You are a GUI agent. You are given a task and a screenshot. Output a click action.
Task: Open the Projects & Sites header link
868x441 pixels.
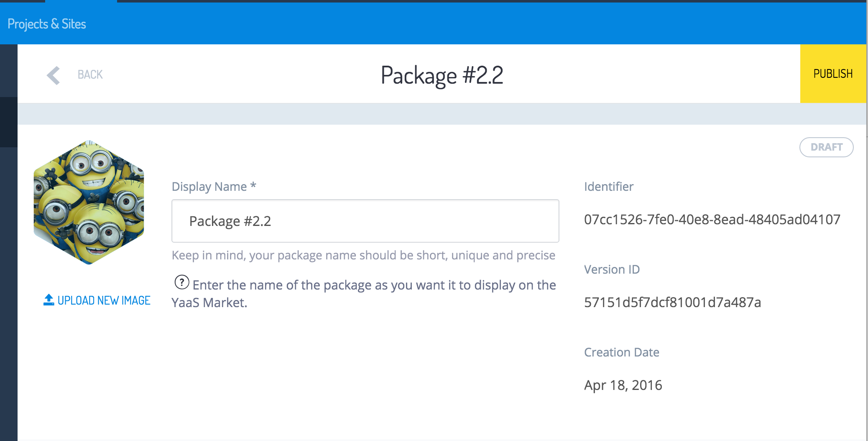coord(47,24)
